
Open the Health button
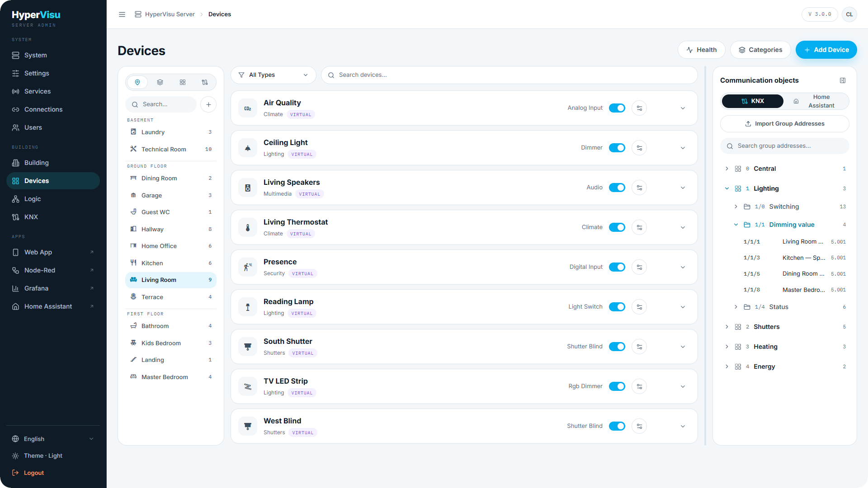(x=701, y=50)
